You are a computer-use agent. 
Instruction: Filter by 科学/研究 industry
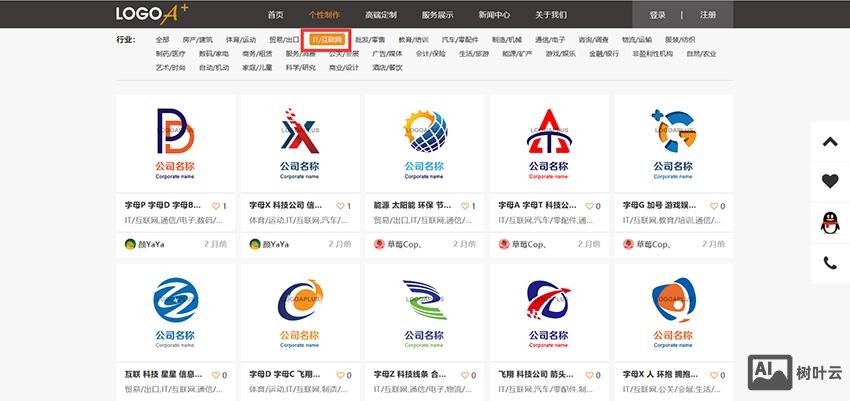coord(300,68)
